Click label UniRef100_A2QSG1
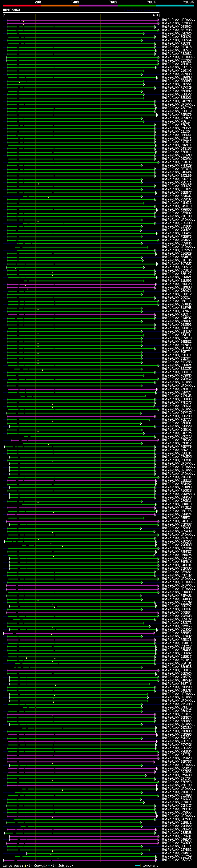The width and height of the screenshot is (197, 868). coord(177,406)
